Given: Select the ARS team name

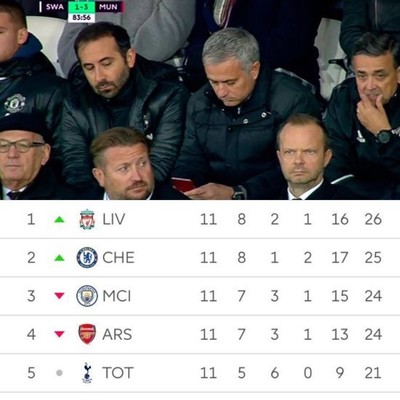Looking at the screenshot, I should pos(117,334).
